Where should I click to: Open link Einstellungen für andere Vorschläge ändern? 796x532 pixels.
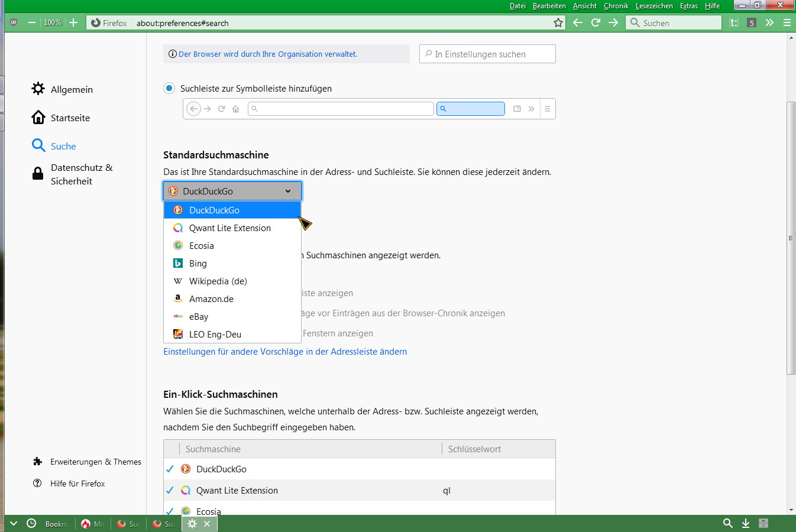285,352
